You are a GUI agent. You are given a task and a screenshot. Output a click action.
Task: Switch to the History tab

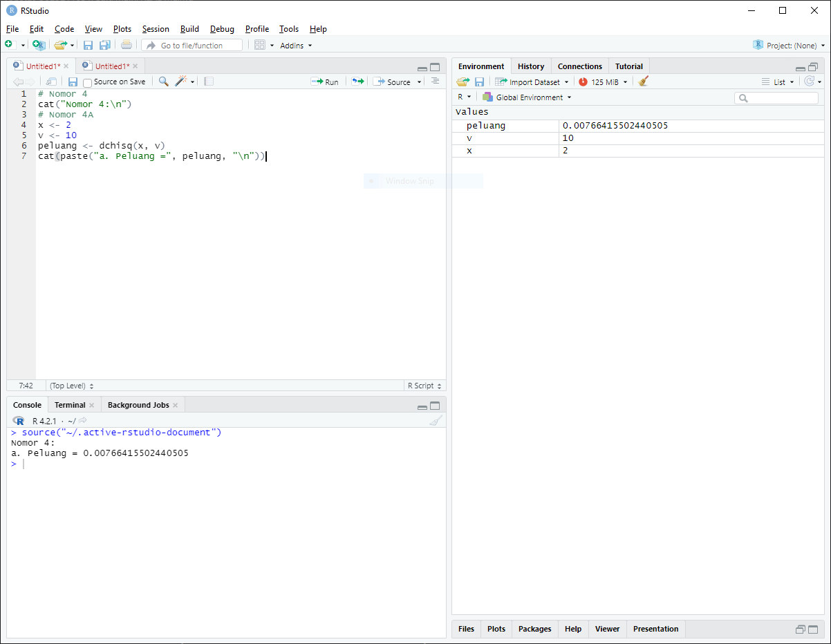530,66
